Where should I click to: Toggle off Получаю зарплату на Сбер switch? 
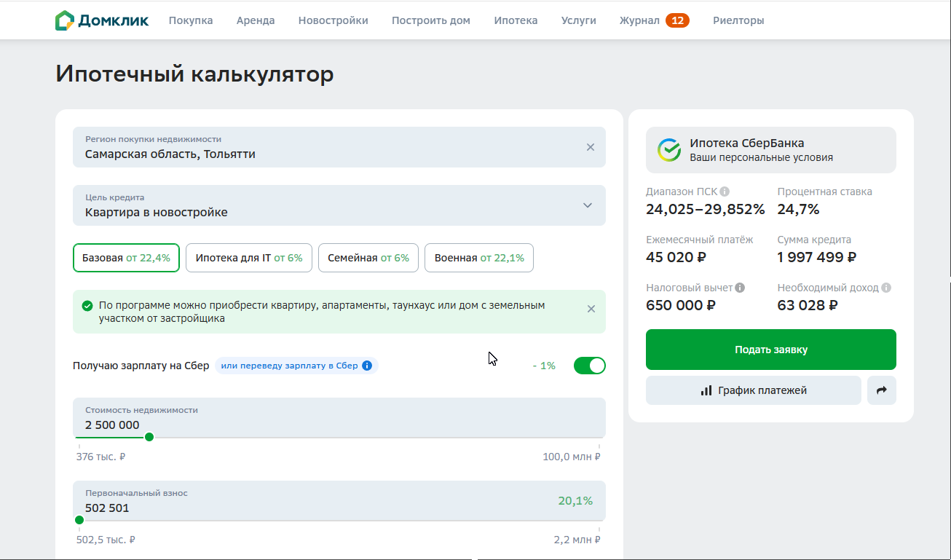click(x=590, y=366)
